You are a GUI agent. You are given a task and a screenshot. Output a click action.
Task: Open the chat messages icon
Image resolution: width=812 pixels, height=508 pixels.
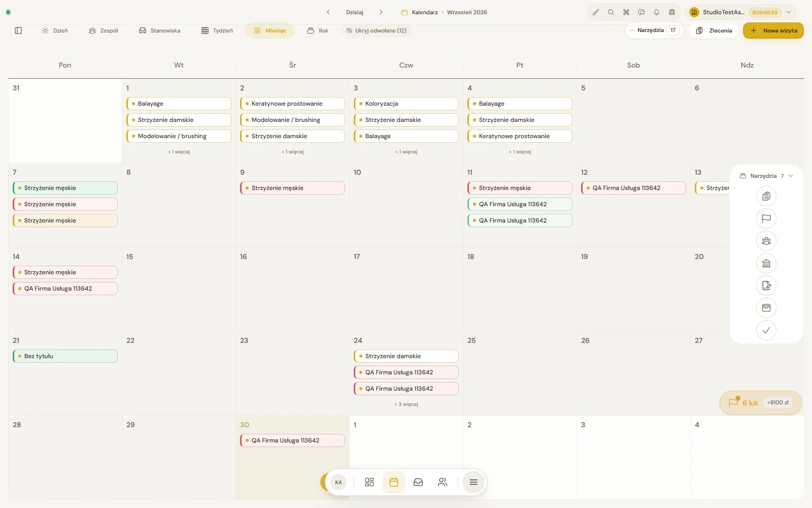(641, 12)
